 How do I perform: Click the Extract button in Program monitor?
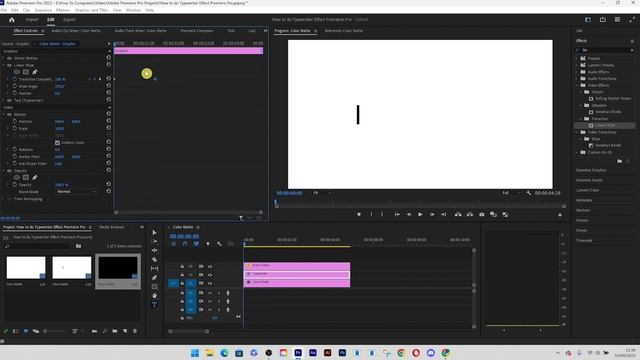point(470,214)
